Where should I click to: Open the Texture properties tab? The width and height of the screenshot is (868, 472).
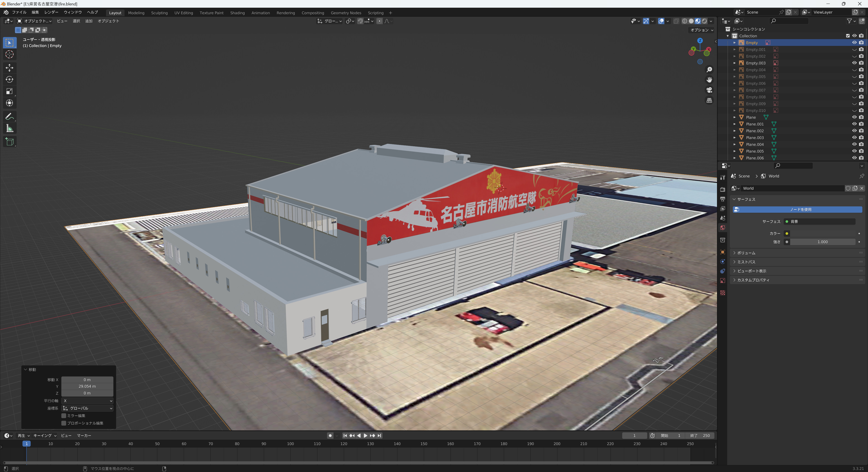pyautogui.click(x=722, y=293)
